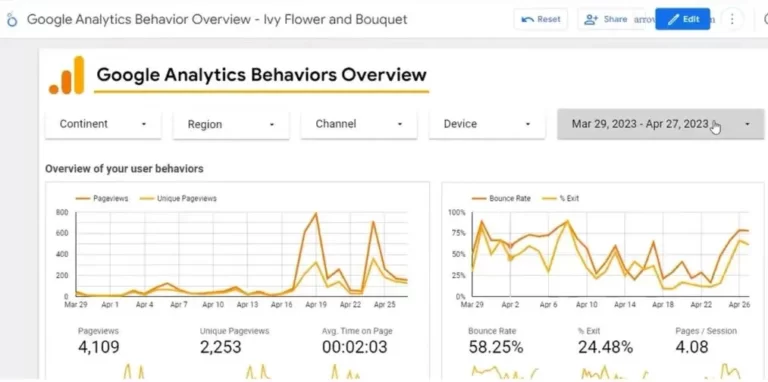The image size is (768, 382).
Task: Click the Apr 19 axis label
Action: 316,305
